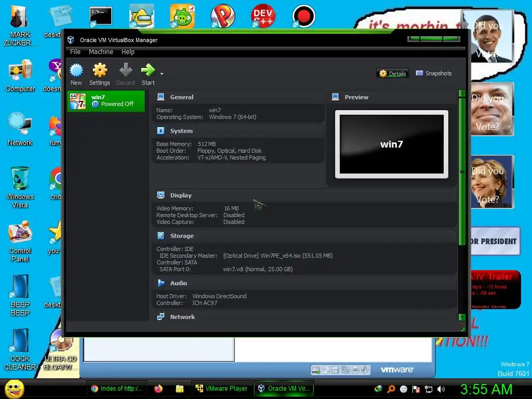The image size is (532, 399).
Task: Click the Obama Did you Vote gadget
Action: tap(488, 36)
